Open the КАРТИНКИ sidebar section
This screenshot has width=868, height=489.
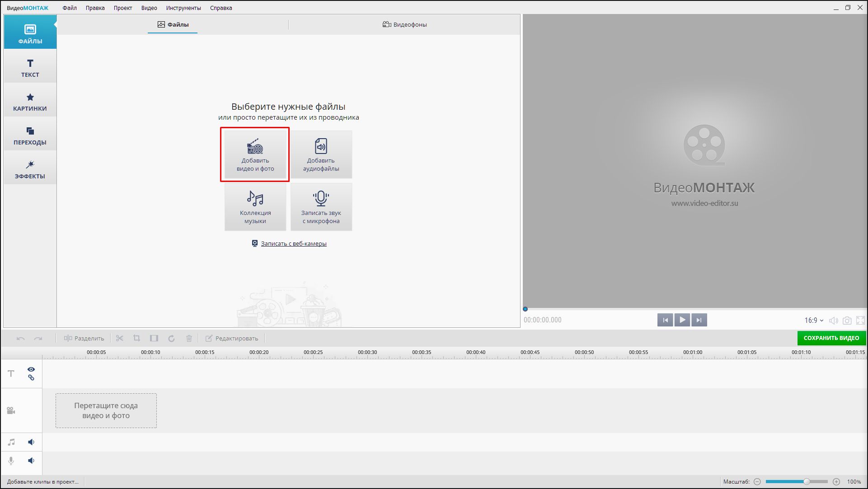click(30, 100)
